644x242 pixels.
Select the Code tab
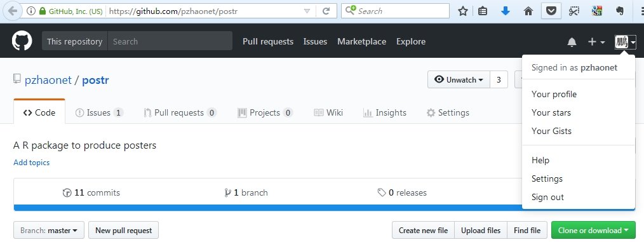click(x=39, y=112)
